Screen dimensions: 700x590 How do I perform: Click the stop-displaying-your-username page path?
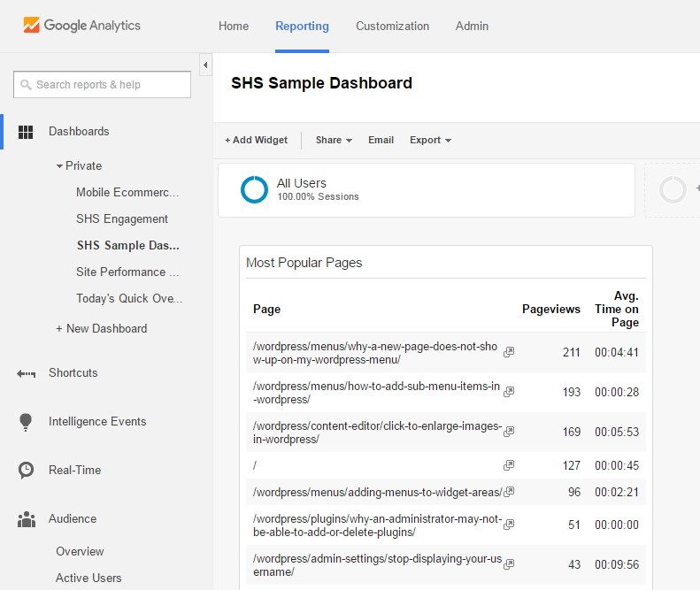[x=378, y=565]
